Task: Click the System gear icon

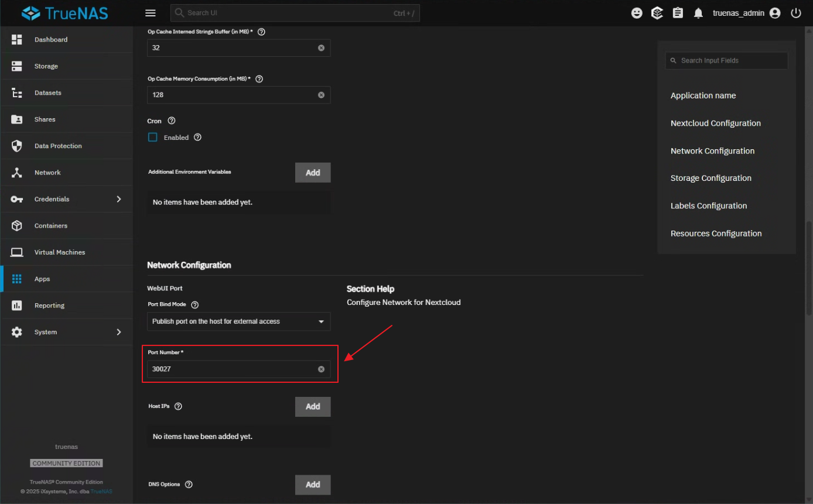Action: [x=17, y=332]
